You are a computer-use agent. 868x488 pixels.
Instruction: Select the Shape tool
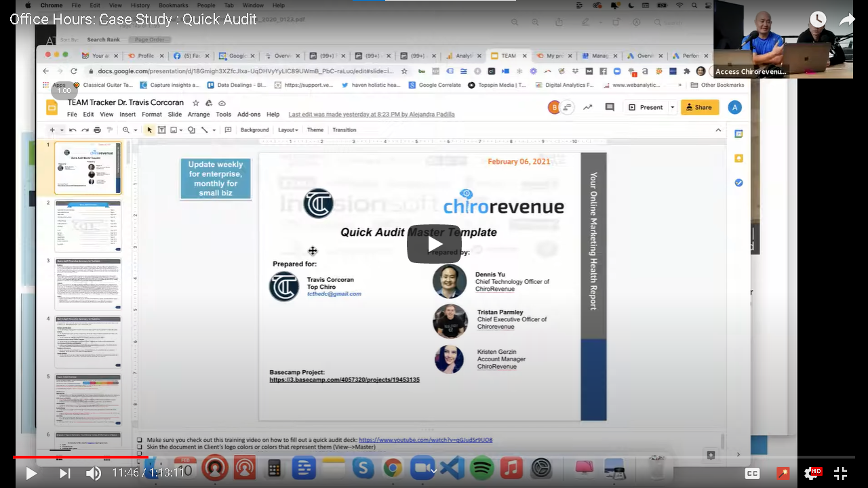191,129
